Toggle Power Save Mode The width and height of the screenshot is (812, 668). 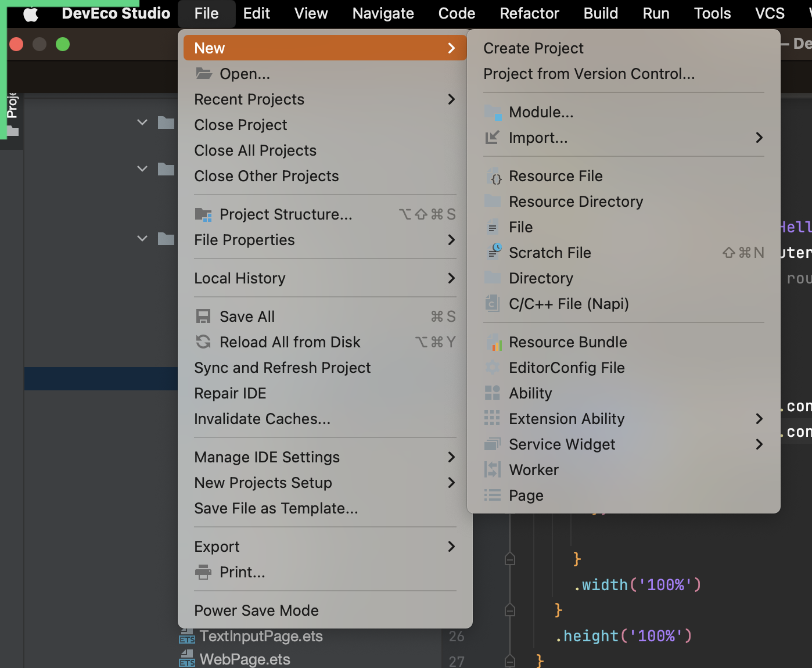325,610
